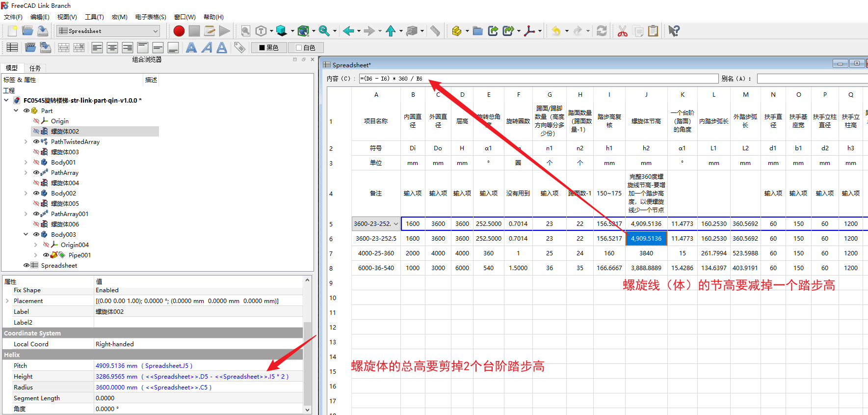Viewport: 868px width, 415px height.
Task: Click the set alias tag icon
Action: point(239,48)
